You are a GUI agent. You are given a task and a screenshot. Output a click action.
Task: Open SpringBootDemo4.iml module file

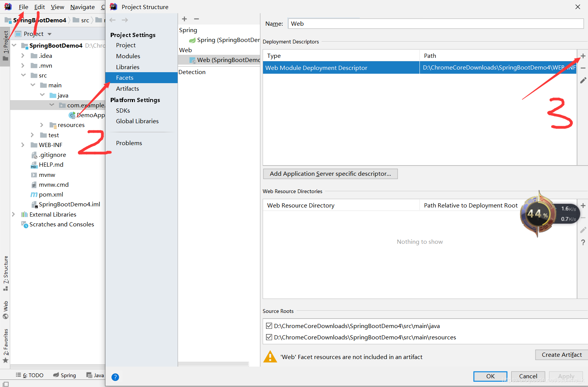coord(69,204)
